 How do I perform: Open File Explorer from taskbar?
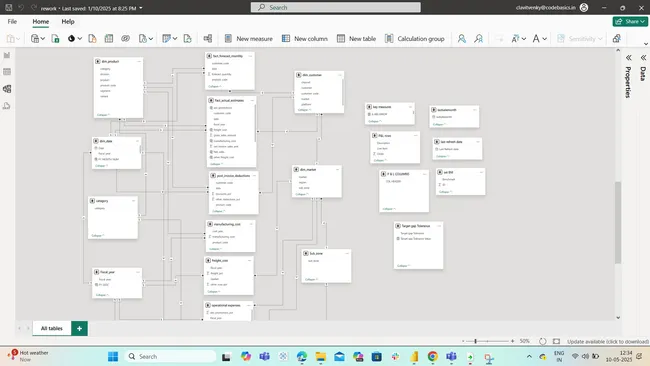(x=320, y=356)
